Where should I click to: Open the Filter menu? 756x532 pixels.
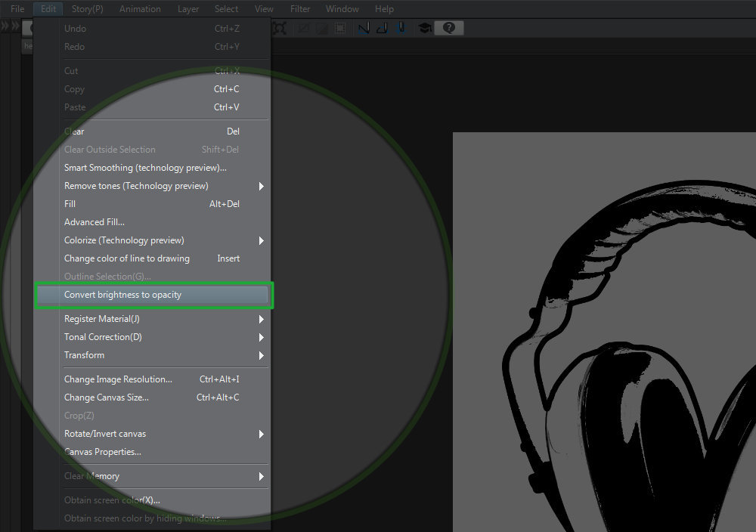[x=300, y=9]
